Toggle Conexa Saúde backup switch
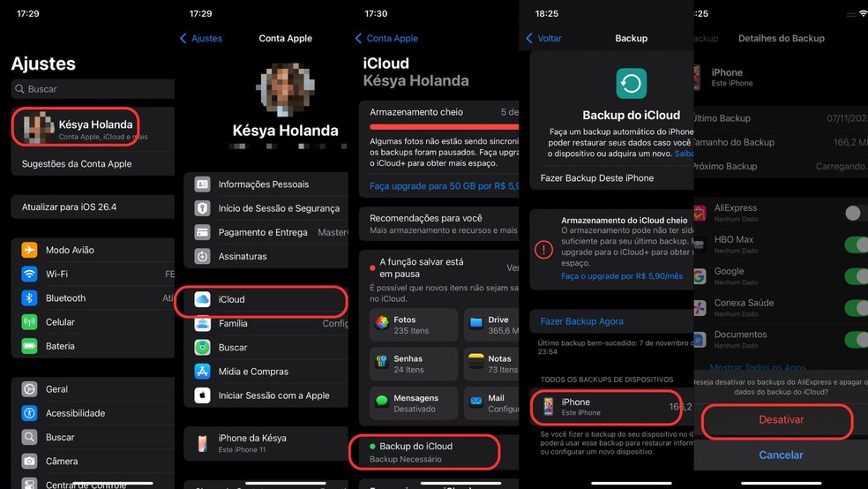 coord(857,307)
